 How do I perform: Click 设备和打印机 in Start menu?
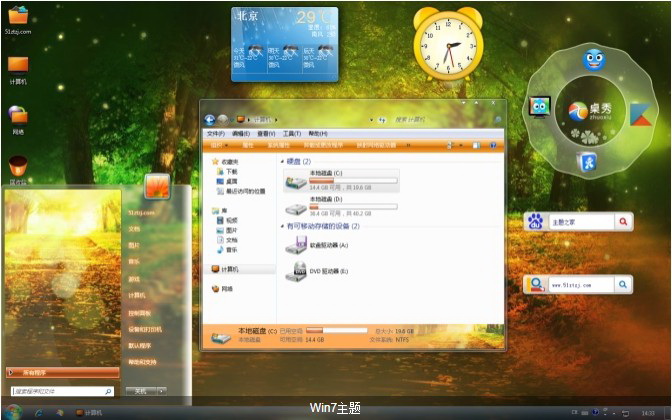pyautogui.click(x=145, y=329)
